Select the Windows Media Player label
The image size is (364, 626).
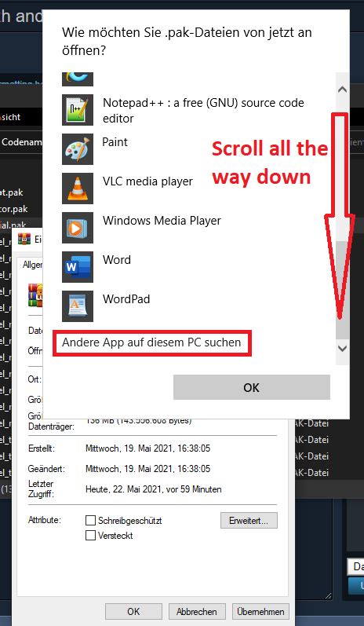[x=162, y=221]
